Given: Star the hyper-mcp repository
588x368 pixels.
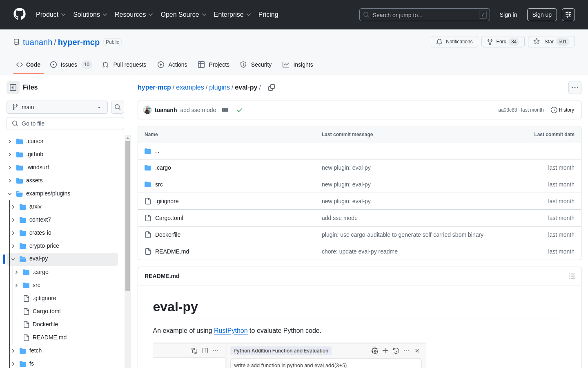Looking at the screenshot, I should 551,42.
